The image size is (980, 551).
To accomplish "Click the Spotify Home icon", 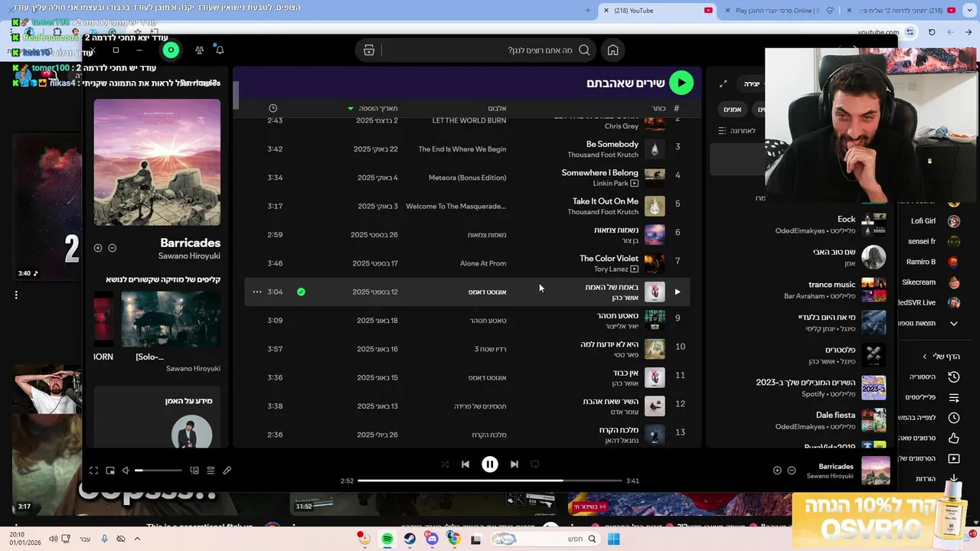I will coord(612,50).
